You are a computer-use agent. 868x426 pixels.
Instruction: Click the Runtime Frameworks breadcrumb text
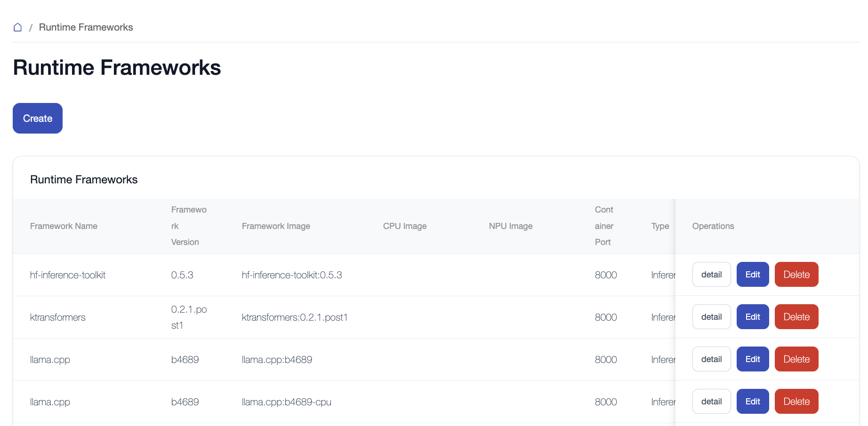click(86, 27)
